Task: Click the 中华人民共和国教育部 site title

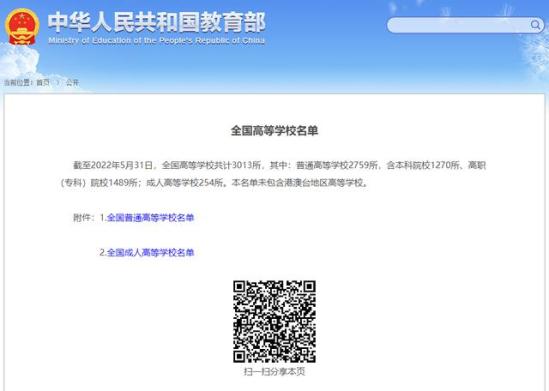Action: point(156,22)
